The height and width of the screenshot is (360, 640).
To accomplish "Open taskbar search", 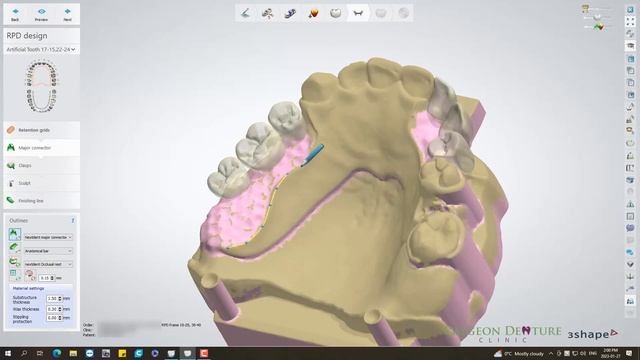I will click(24, 353).
